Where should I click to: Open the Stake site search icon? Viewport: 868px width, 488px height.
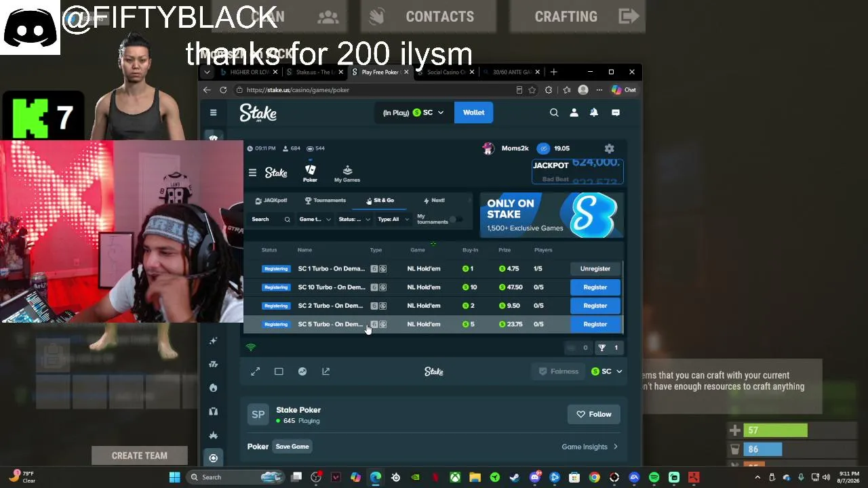click(x=554, y=113)
